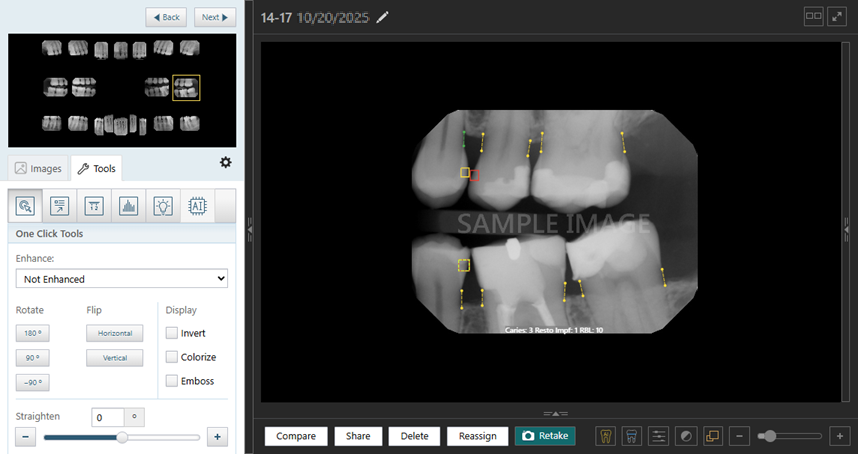Click the Compare button
858x455 pixels.
tap(296, 436)
